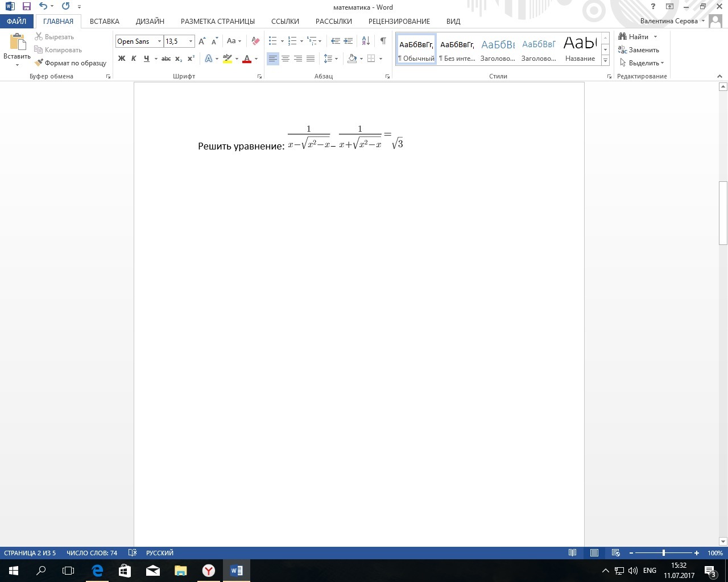Toggle italic formatting (К)

click(134, 59)
